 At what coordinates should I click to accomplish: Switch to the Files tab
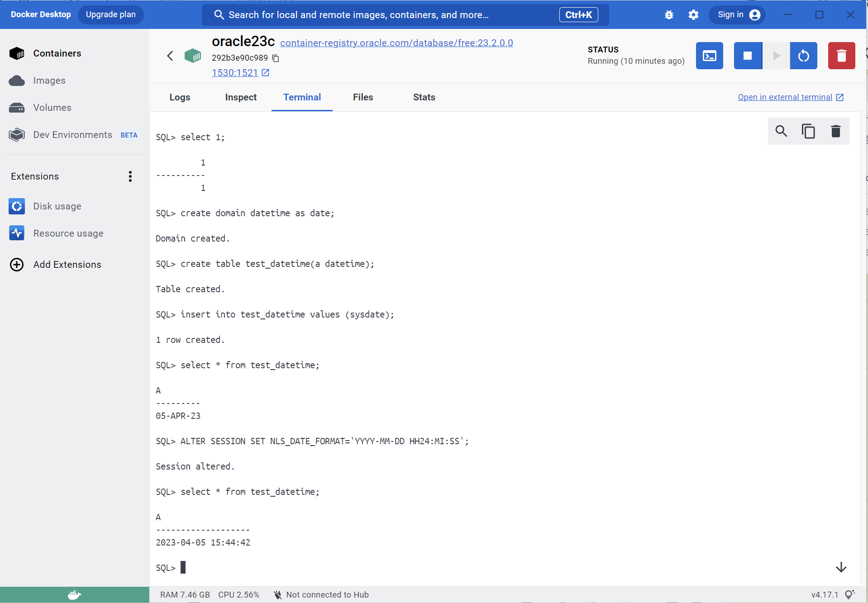(x=363, y=97)
